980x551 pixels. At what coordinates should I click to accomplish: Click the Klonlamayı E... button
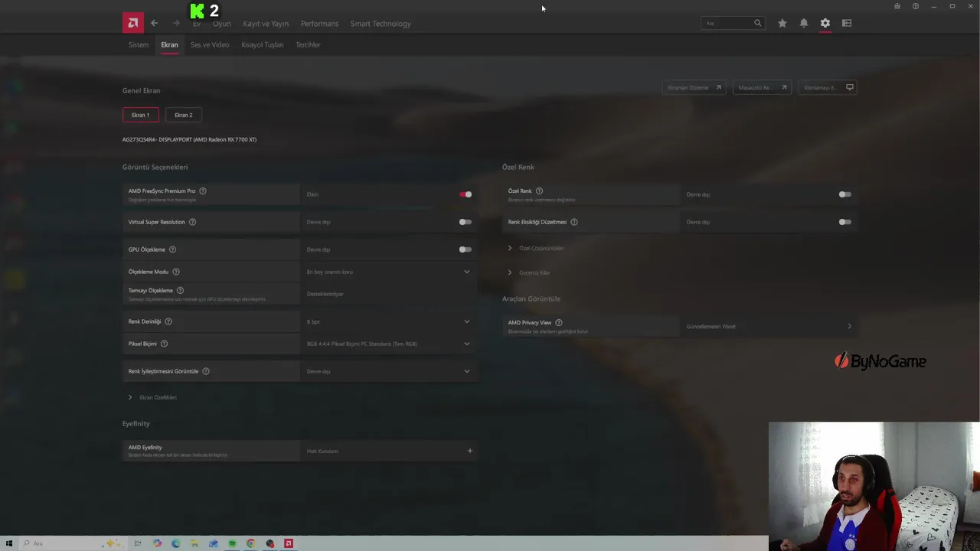point(828,87)
